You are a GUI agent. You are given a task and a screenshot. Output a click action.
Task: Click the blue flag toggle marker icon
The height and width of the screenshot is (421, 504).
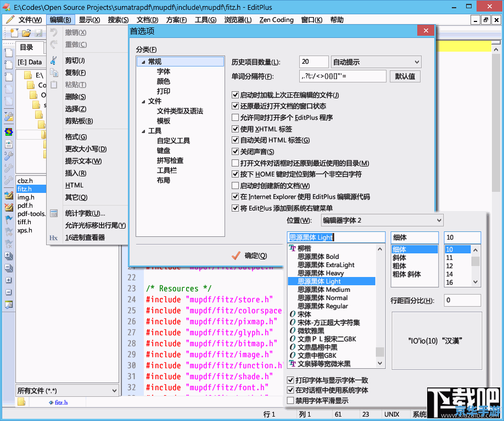9,219
